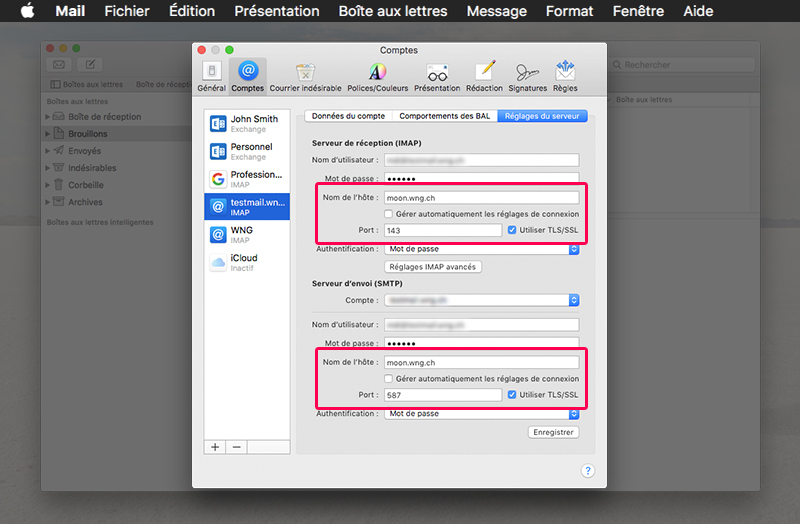
Task: Click the Archives box icon in sidebar
Action: tap(59, 202)
